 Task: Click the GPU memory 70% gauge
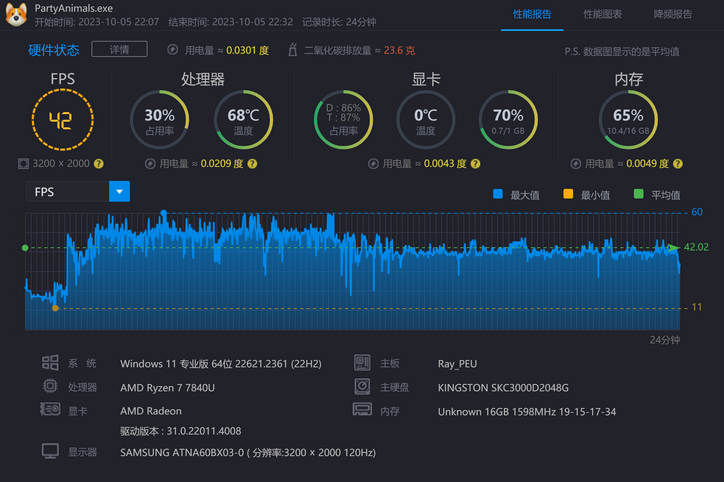(508, 120)
